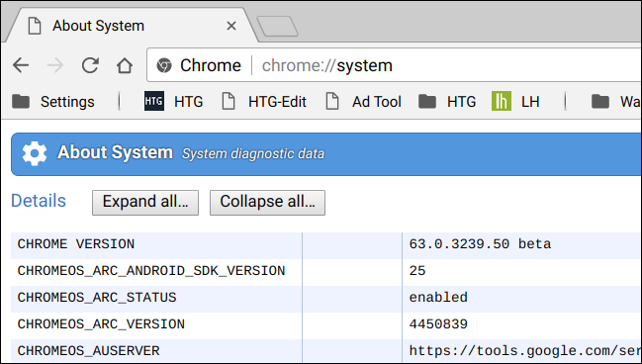Select the CHROMEOS_ARC_STATUS row label
This screenshot has width=642, height=364.
(97, 298)
